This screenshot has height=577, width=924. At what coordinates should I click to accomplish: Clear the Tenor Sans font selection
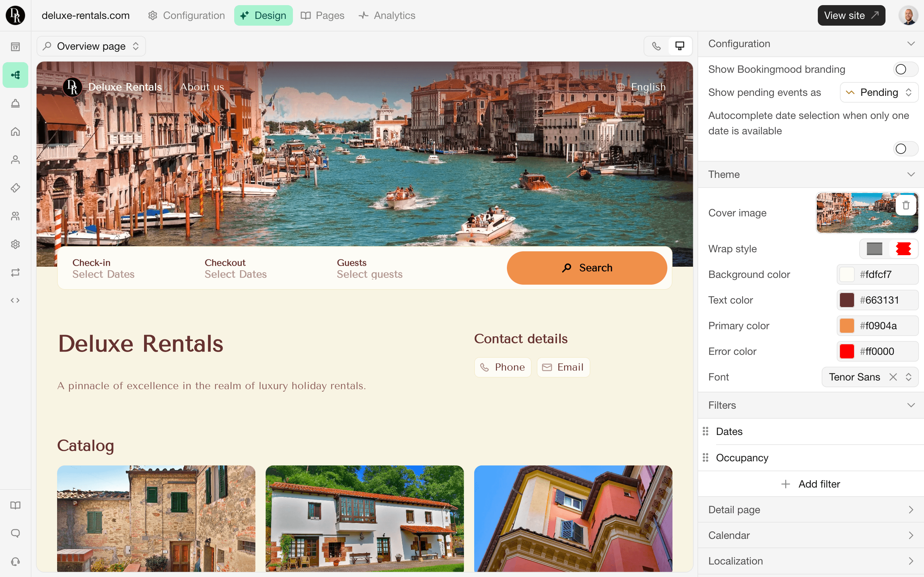(x=893, y=377)
